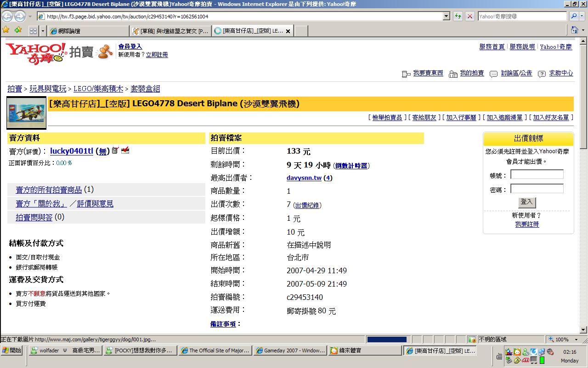Open seller lucky0401tl profile link

click(72, 151)
